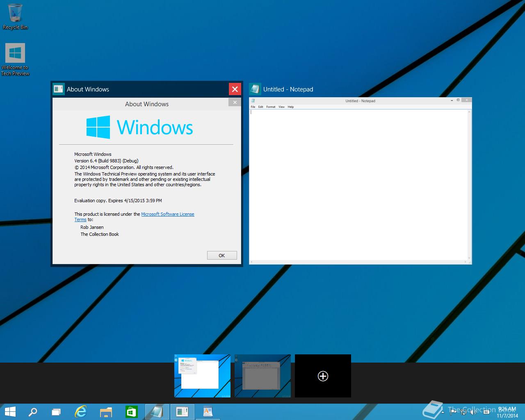
Task: Close the Notepad window preview
Action: click(467, 100)
